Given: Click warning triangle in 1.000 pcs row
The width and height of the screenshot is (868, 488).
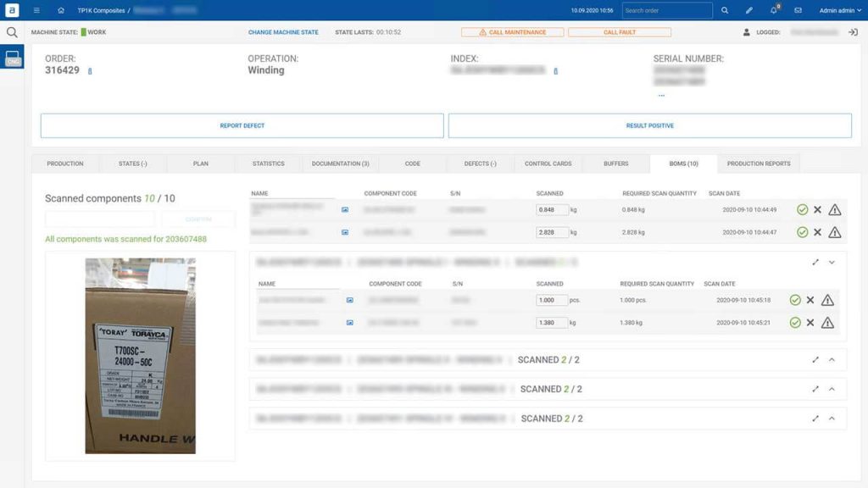Looking at the screenshot, I should pyautogui.click(x=827, y=300).
